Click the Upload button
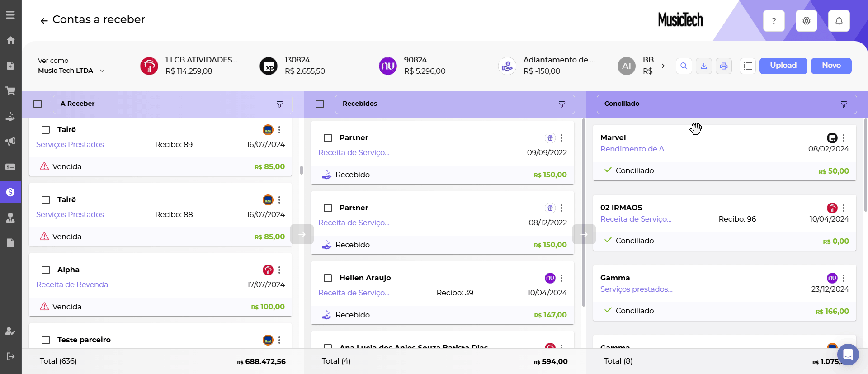The height and width of the screenshot is (374, 868). (783, 66)
